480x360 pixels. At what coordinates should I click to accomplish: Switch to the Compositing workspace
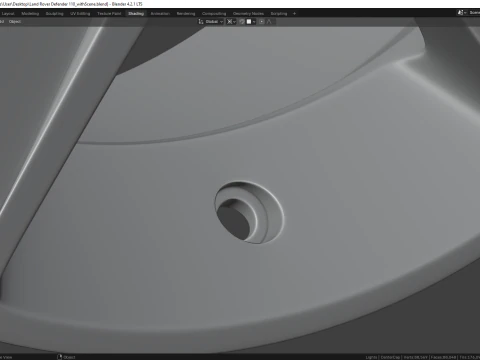point(214,14)
